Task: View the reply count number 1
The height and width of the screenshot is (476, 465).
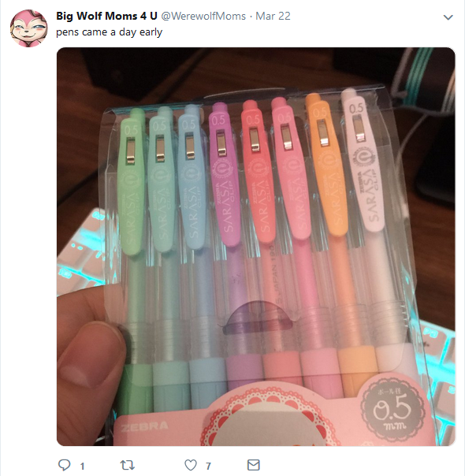Action: pos(82,466)
